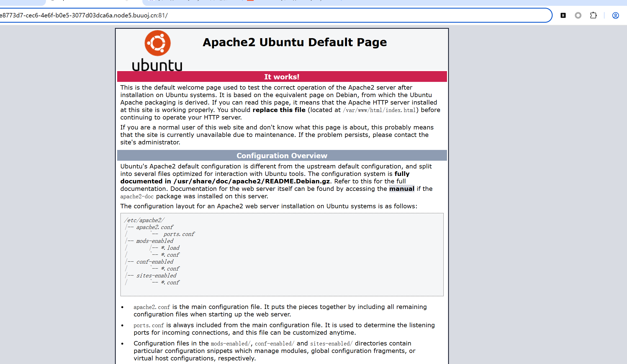This screenshot has width=627, height=364.
Task: Click the bold 'replace this file' text
Action: 279,110
